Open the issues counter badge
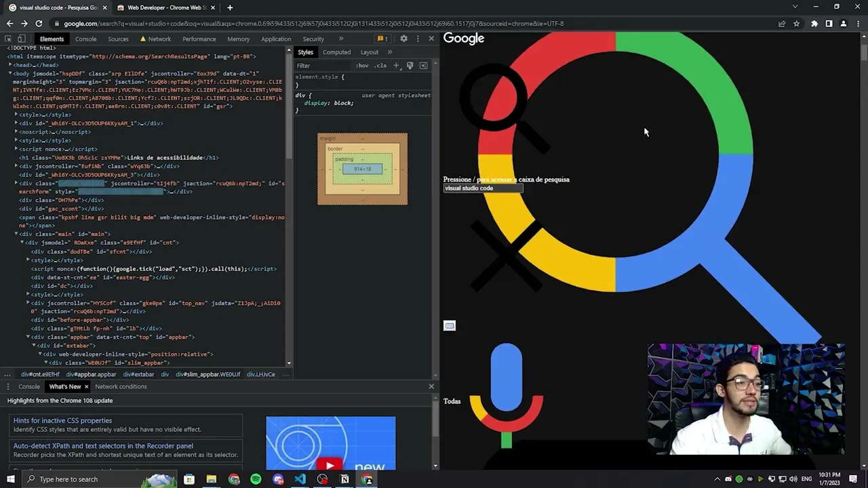 pos(382,39)
